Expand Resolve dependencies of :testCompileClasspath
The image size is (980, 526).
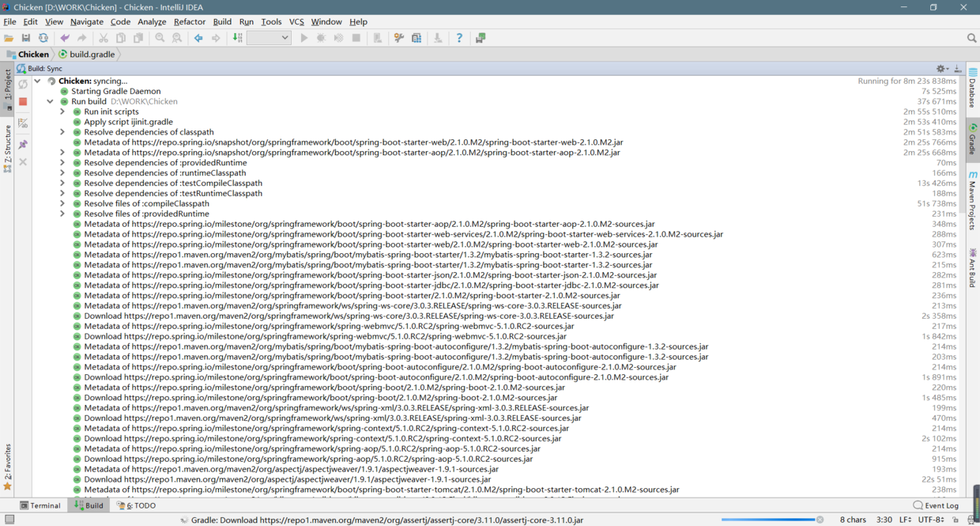(x=62, y=184)
